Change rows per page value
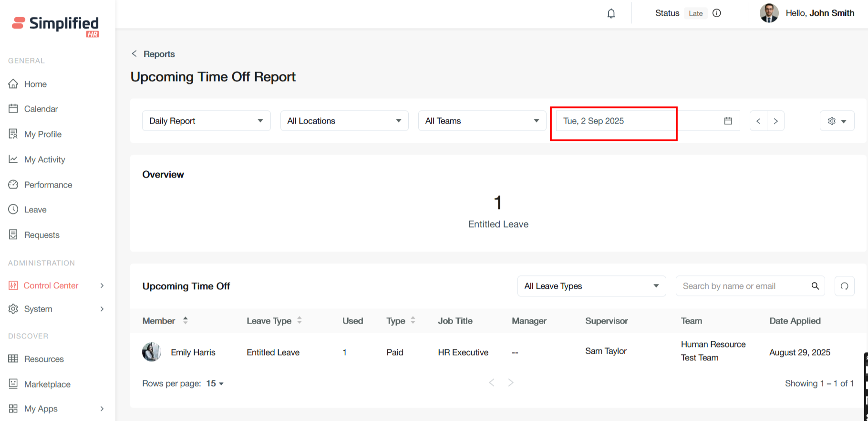The image size is (868, 421). point(215,384)
